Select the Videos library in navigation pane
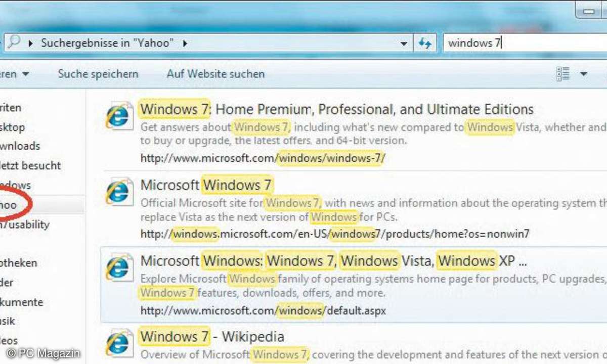Screen dimensions: 607x364 [9, 341]
